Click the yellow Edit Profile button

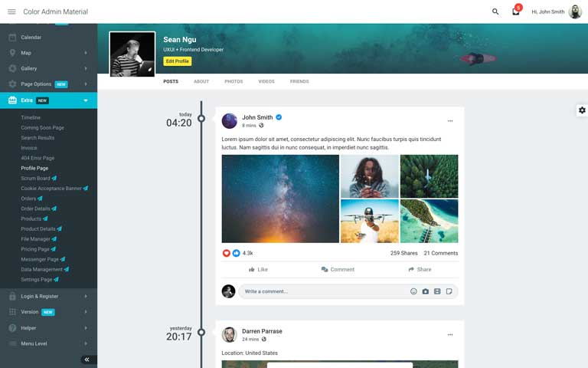click(178, 61)
